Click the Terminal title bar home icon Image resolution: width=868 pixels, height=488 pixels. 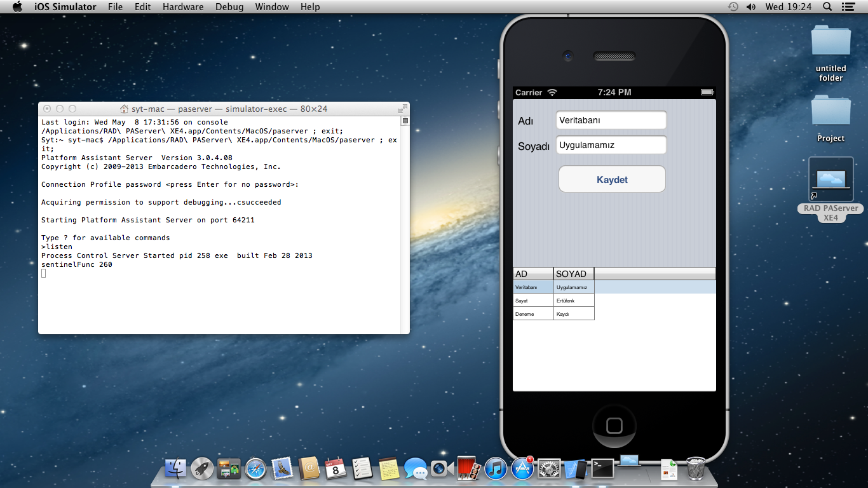point(124,109)
